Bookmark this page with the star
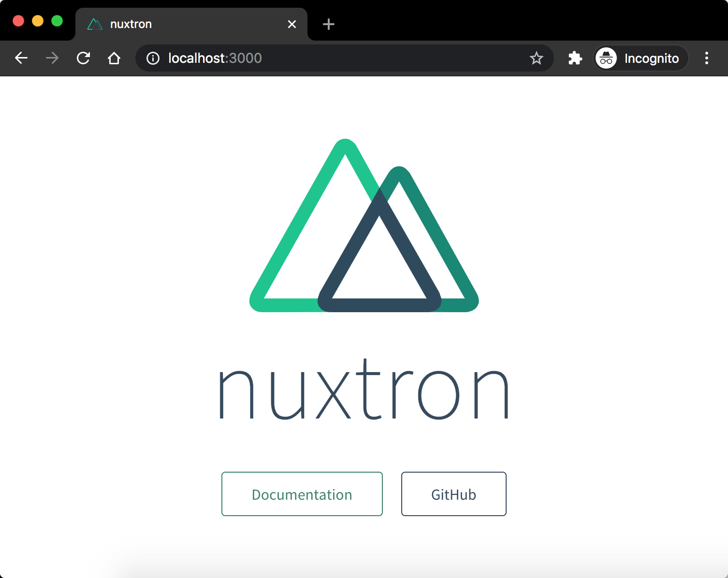Screen dimensions: 728x578 [537, 58]
